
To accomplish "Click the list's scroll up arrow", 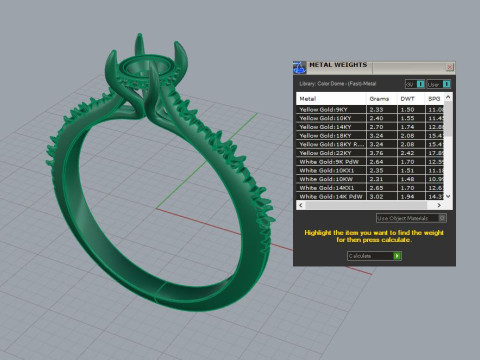I will (448, 97).
